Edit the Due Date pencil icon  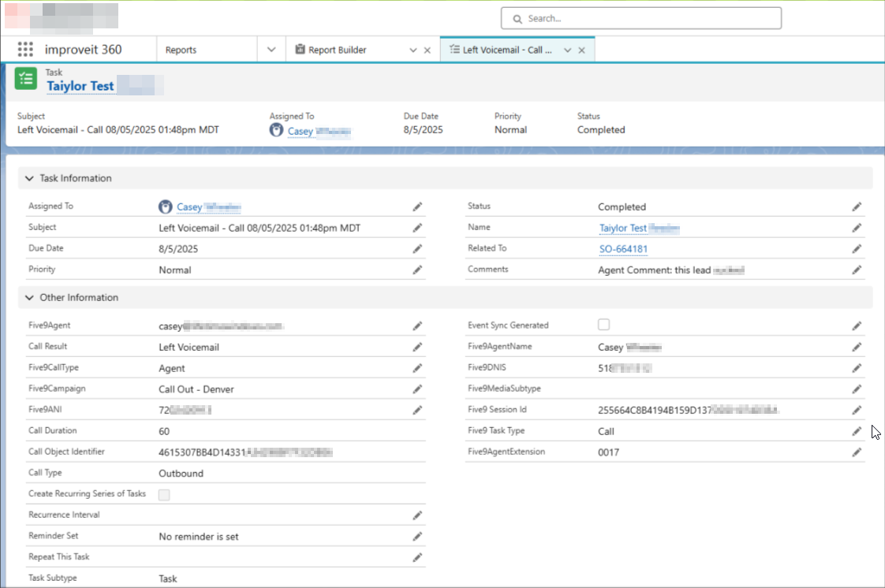(x=417, y=248)
